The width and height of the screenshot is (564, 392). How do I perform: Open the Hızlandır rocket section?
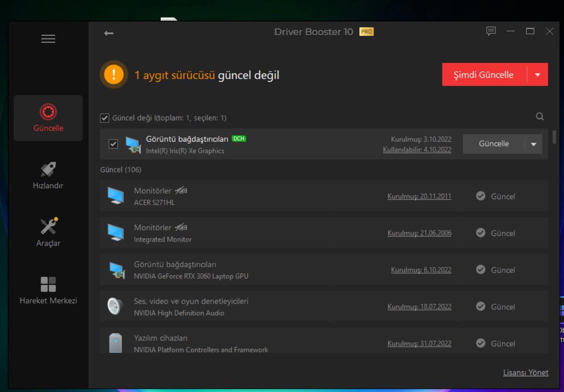(x=48, y=175)
